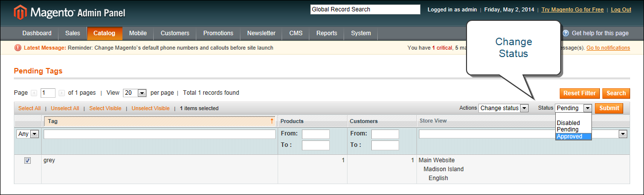
Task: Choose Approved from Status list
Action: coord(574,136)
